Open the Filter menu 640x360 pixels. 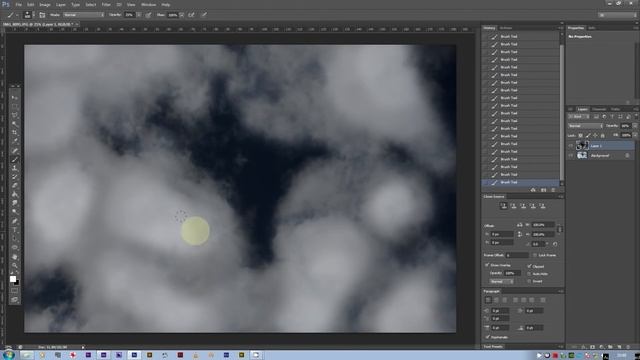(x=106, y=4)
